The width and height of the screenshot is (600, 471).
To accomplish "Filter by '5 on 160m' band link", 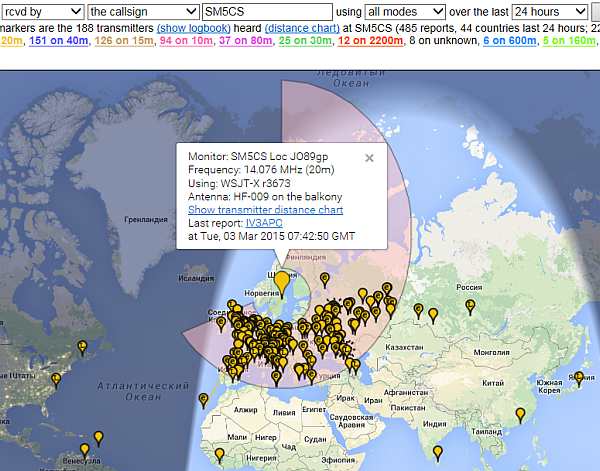I will pos(569,41).
